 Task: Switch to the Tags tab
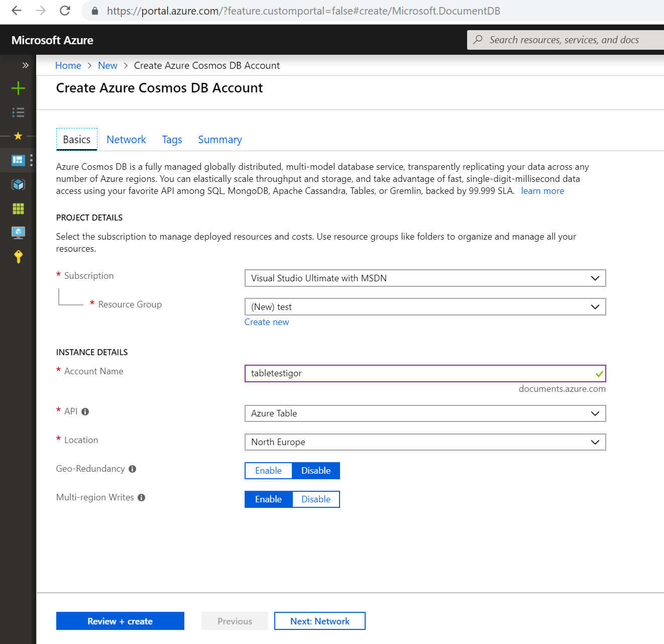coord(172,139)
